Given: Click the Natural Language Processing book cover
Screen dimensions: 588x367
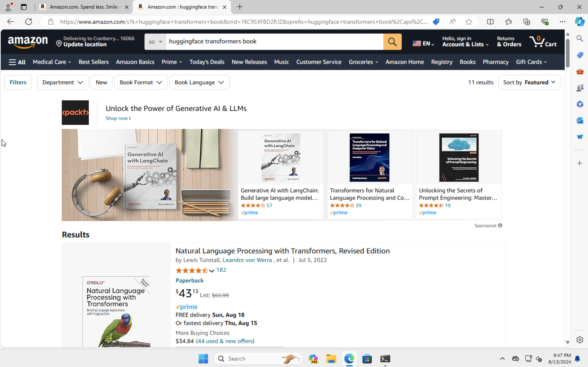Looking at the screenshot, I should (116, 311).
